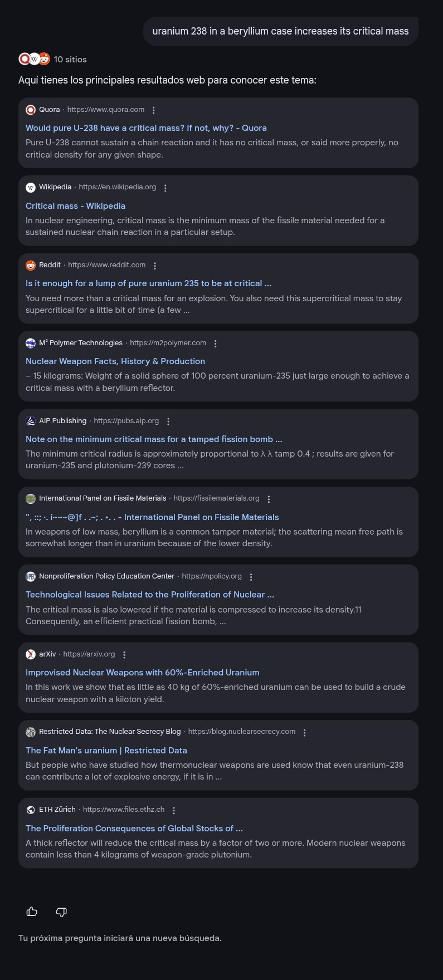Open the three-dot menu for Wikipedia result
Image resolution: width=443 pixels, height=980 pixels.
click(165, 188)
